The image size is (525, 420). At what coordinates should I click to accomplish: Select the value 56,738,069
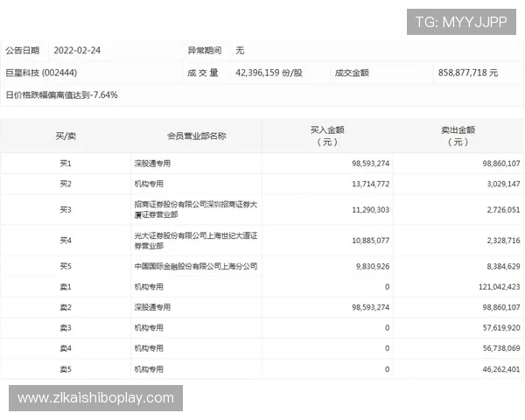501,348
